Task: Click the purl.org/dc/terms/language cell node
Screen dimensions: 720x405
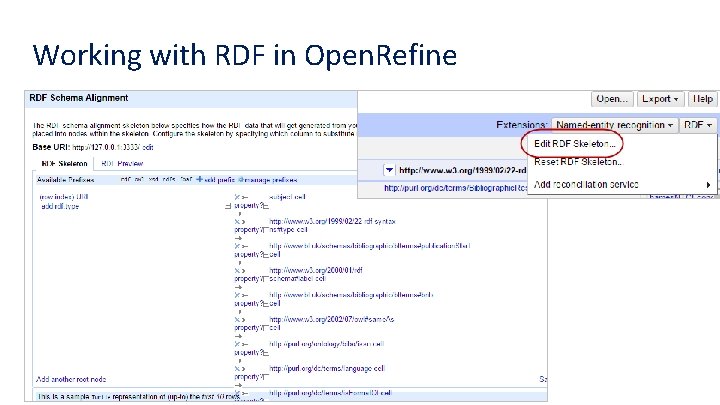Action: coord(327,368)
